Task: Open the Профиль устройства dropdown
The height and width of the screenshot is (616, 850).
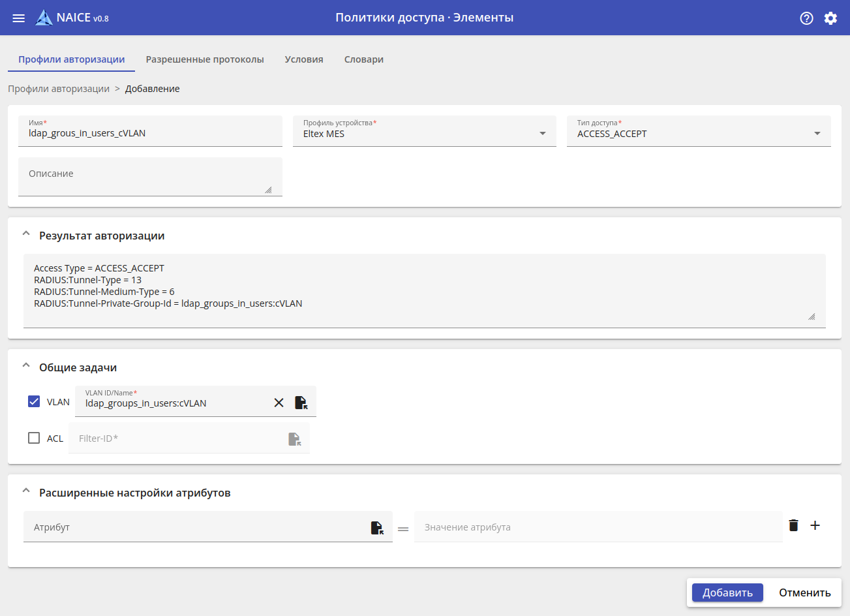Action: [x=424, y=133]
